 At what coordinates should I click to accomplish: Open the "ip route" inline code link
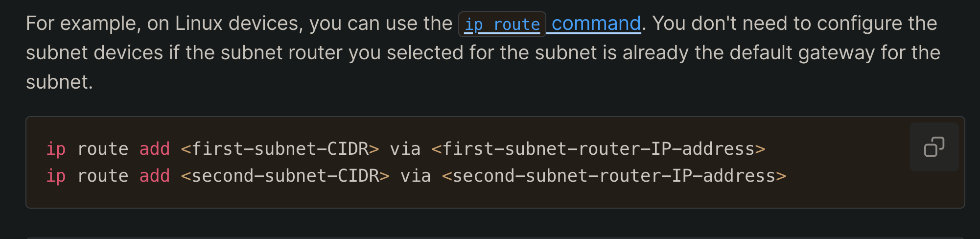pyautogui.click(x=502, y=24)
